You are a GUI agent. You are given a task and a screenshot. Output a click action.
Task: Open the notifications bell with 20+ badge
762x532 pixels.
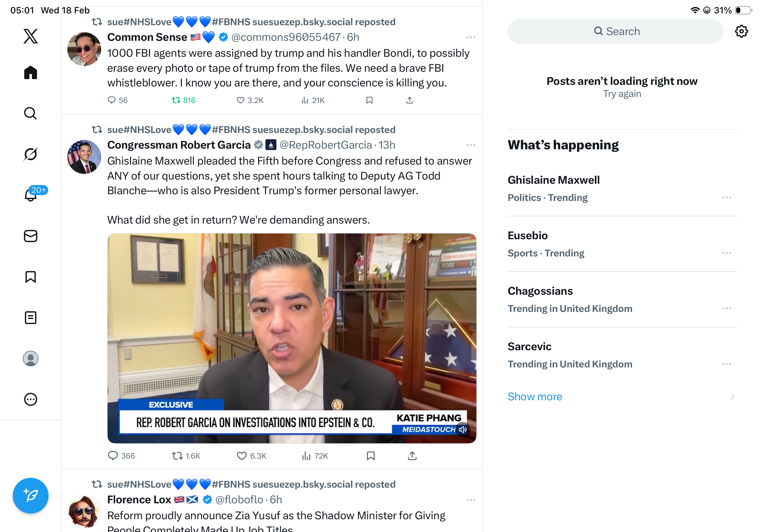tap(31, 195)
